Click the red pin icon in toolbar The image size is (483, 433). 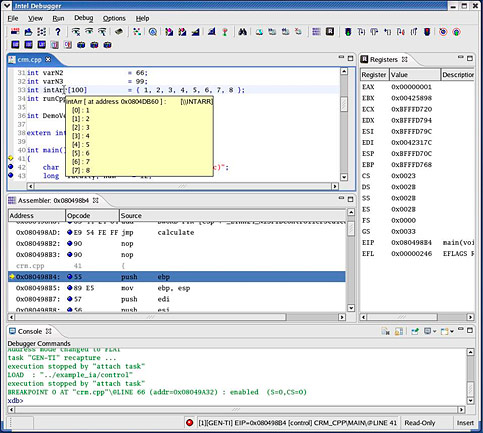225,32
